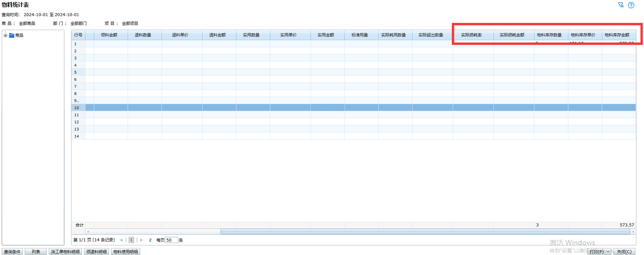The width and height of the screenshot is (644, 255).
Task: Click the 物料库存金额 column header
Action: point(617,35)
